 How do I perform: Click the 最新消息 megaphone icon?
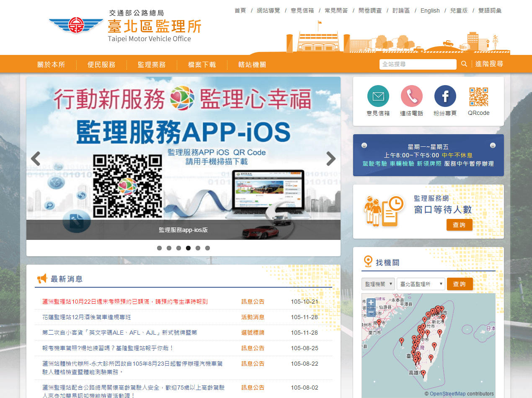click(42, 278)
